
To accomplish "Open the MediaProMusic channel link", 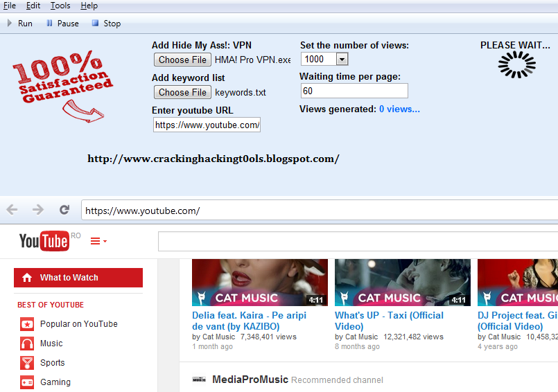I will tap(250, 380).
